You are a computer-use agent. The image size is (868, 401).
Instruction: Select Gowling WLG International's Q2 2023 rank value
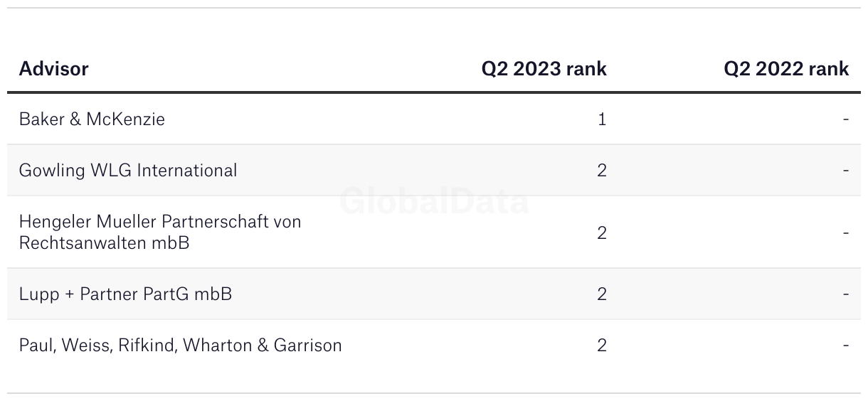[602, 171]
